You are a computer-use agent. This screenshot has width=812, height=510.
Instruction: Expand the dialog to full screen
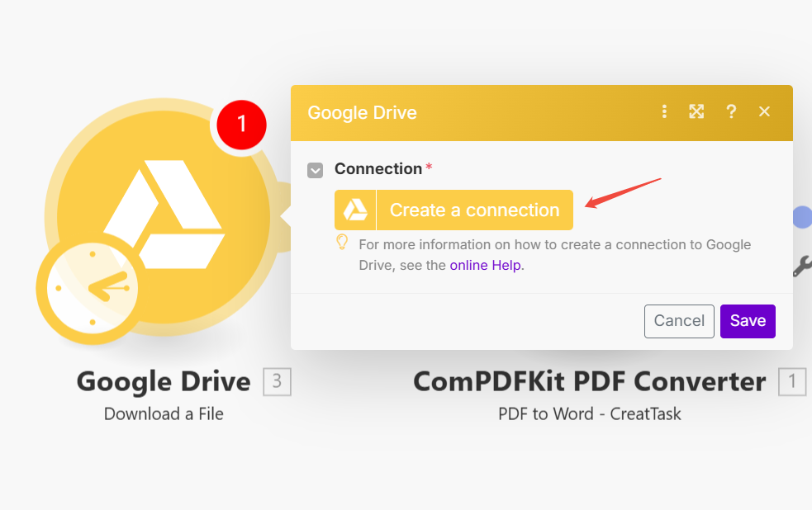[696, 111]
